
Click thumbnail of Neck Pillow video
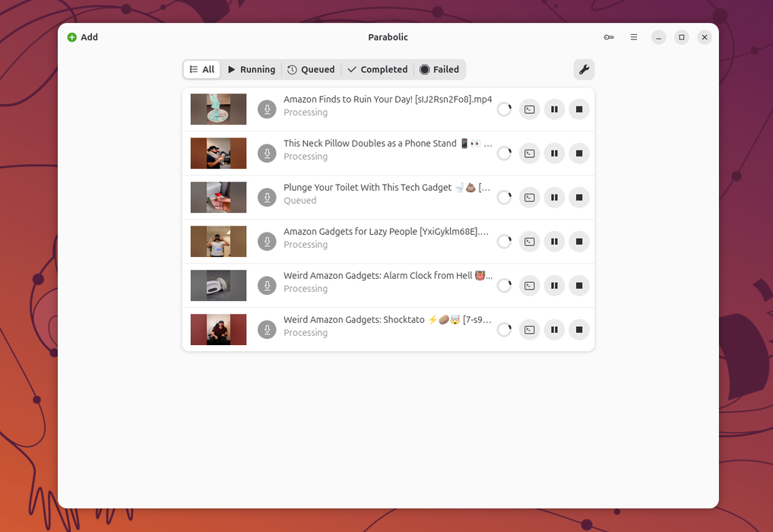[x=218, y=154]
